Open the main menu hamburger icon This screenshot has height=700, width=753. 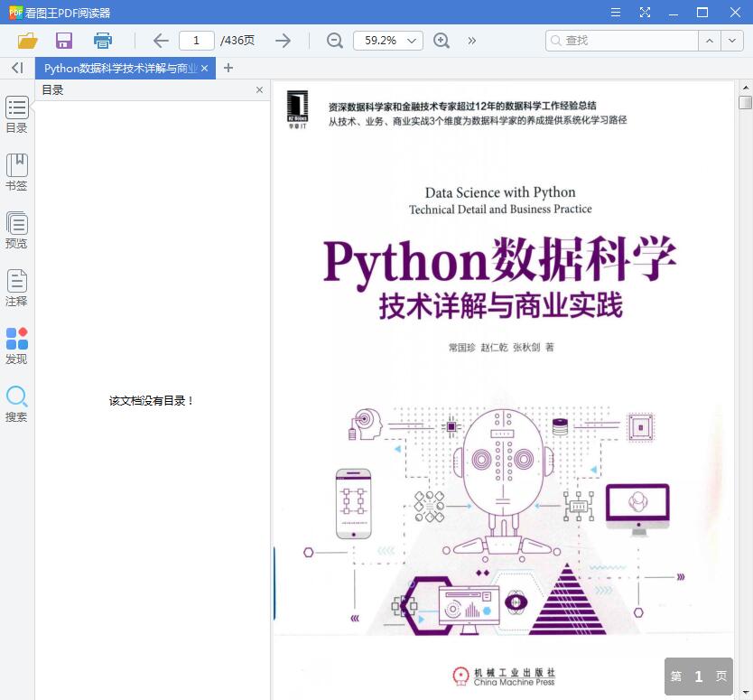[616, 13]
